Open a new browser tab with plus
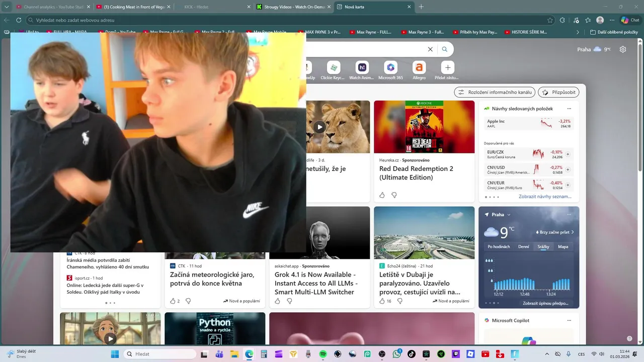The height and width of the screenshot is (362, 644). coord(421,7)
